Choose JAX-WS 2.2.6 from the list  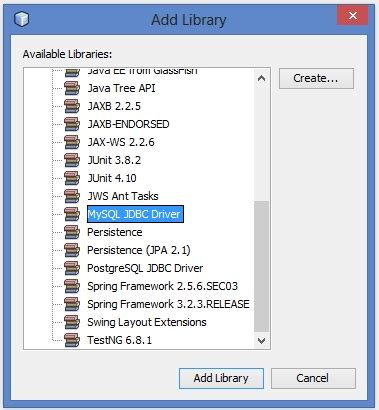point(121,142)
